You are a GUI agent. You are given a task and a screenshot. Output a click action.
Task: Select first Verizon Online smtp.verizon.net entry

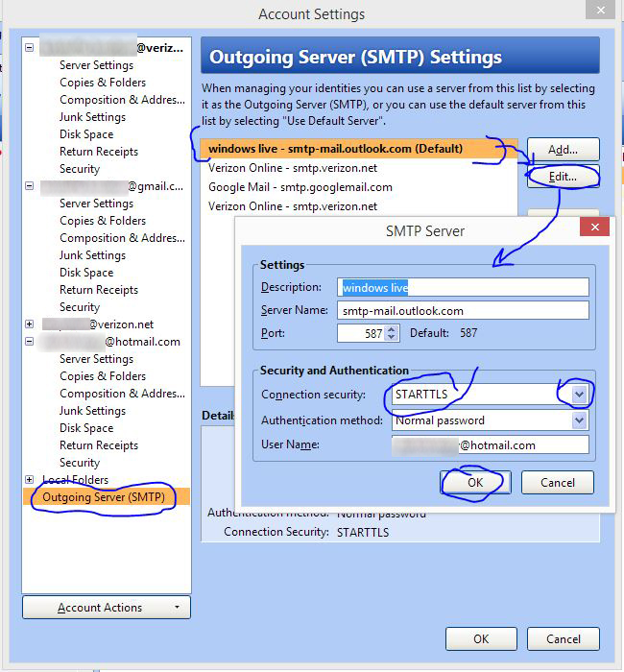click(359, 168)
